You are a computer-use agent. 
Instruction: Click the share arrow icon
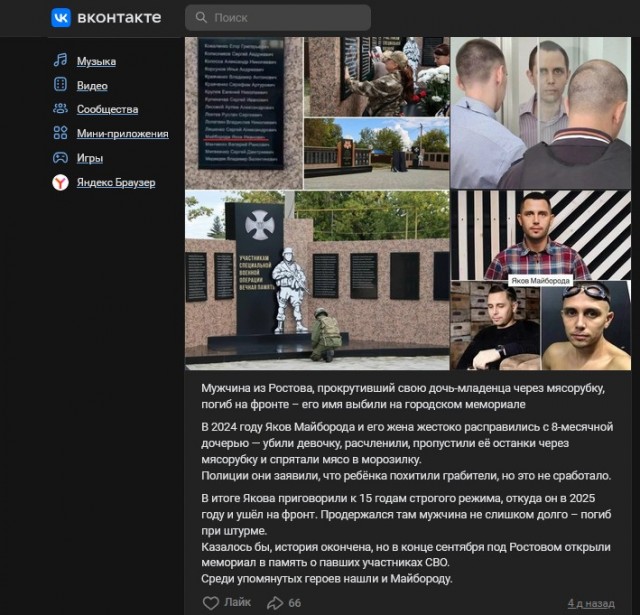coord(275,603)
